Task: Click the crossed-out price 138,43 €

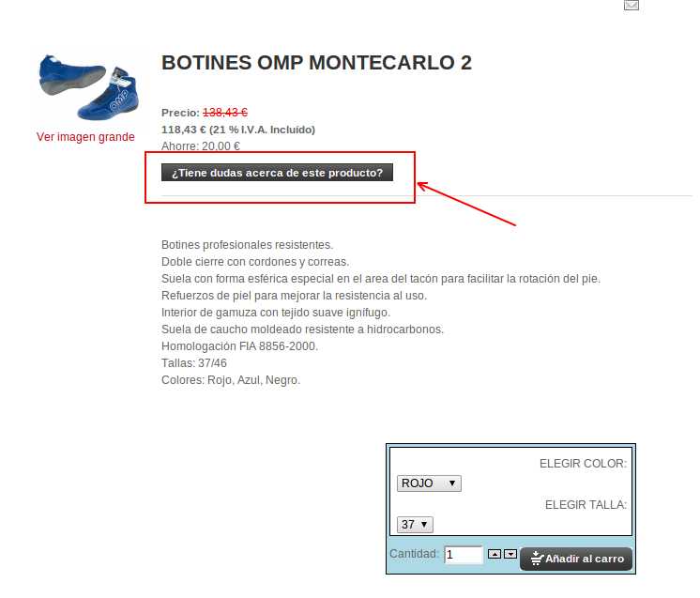Action: [225, 113]
